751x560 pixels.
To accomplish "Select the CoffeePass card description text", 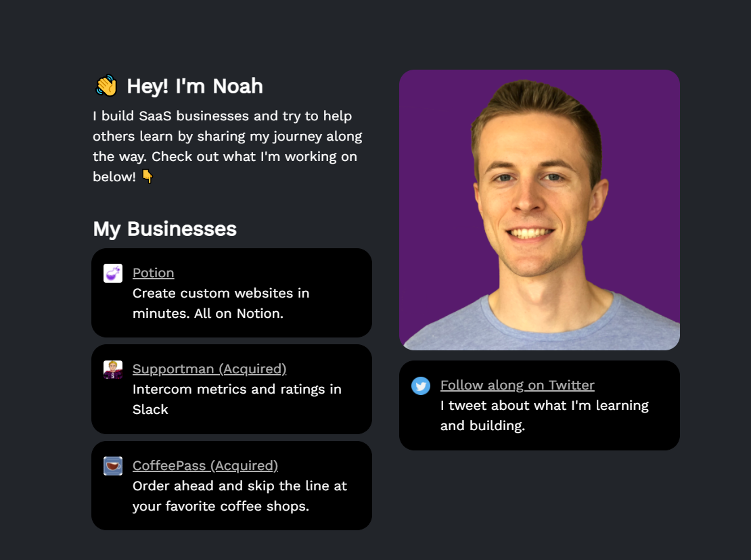I will click(240, 496).
